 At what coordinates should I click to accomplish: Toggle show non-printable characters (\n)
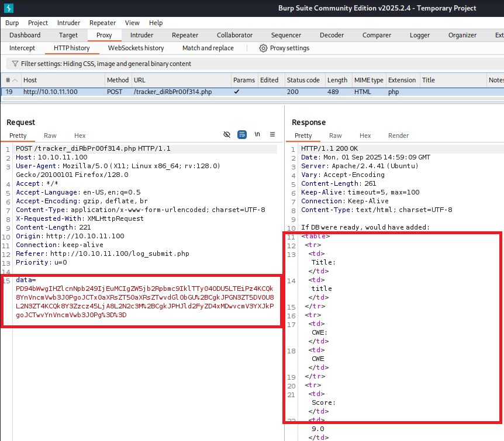click(x=257, y=134)
